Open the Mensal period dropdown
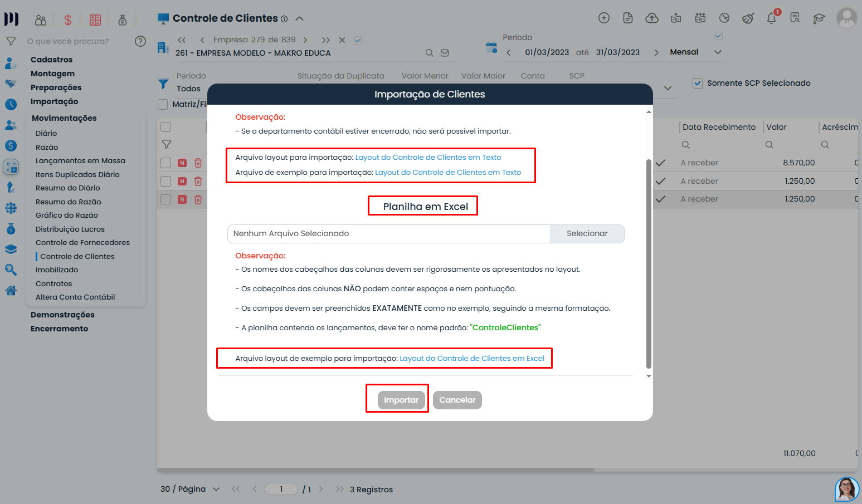Viewport: 862px width, 504px height. (x=696, y=52)
